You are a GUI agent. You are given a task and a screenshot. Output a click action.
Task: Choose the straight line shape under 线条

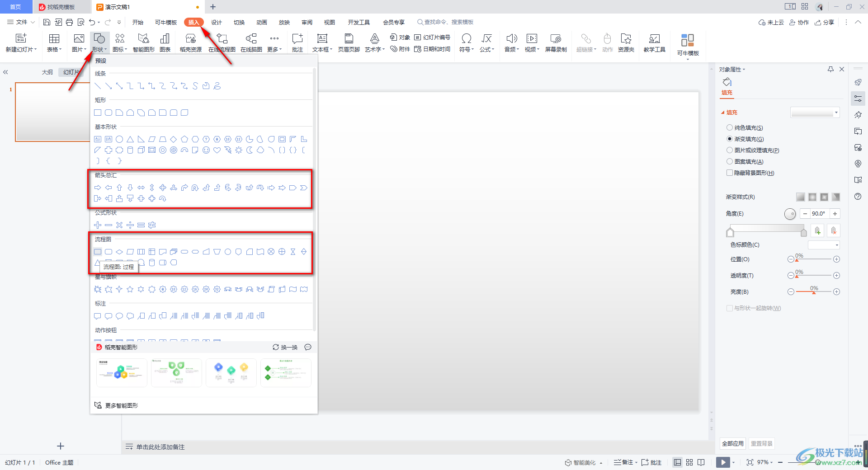point(98,86)
